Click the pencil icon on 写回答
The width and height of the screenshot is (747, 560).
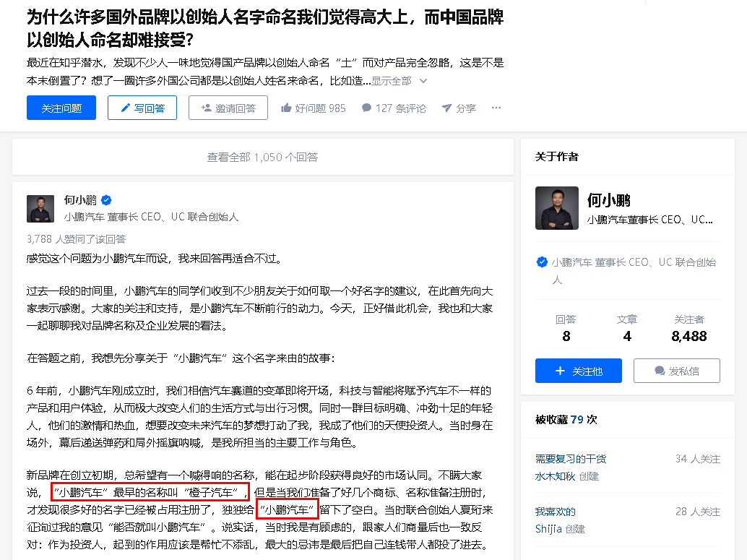pyautogui.click(x=125, y=108)
